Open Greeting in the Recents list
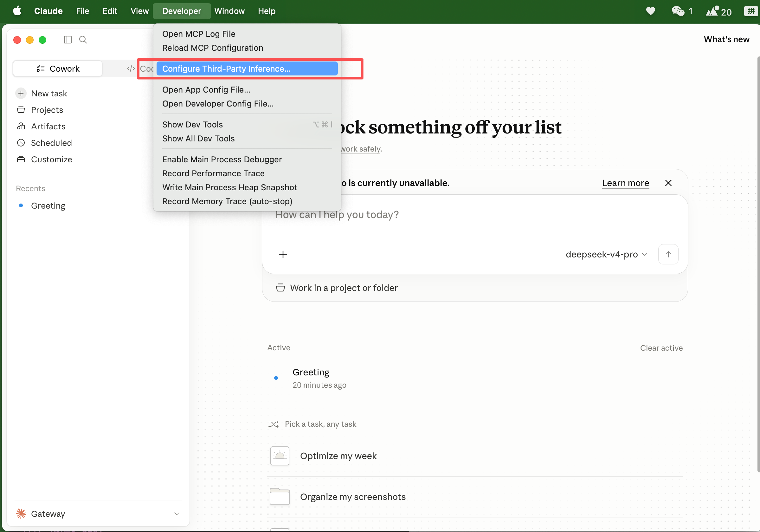 [48, 205]
